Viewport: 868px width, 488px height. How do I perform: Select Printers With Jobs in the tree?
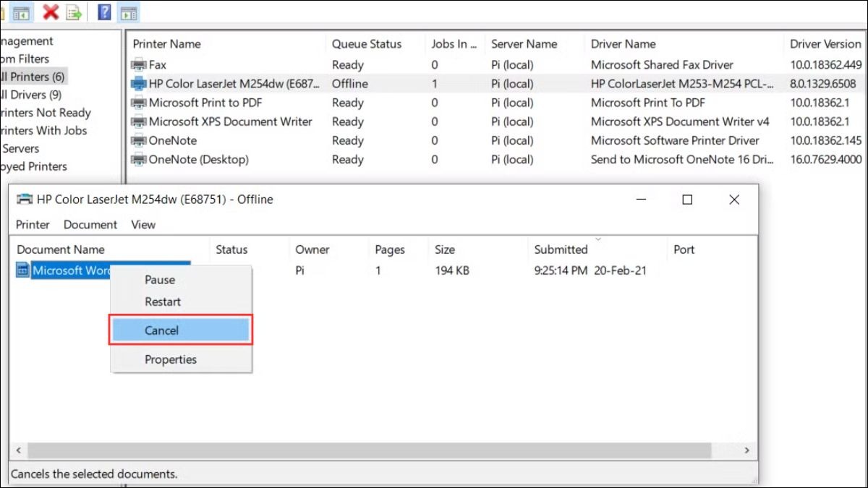coord(43,131)
